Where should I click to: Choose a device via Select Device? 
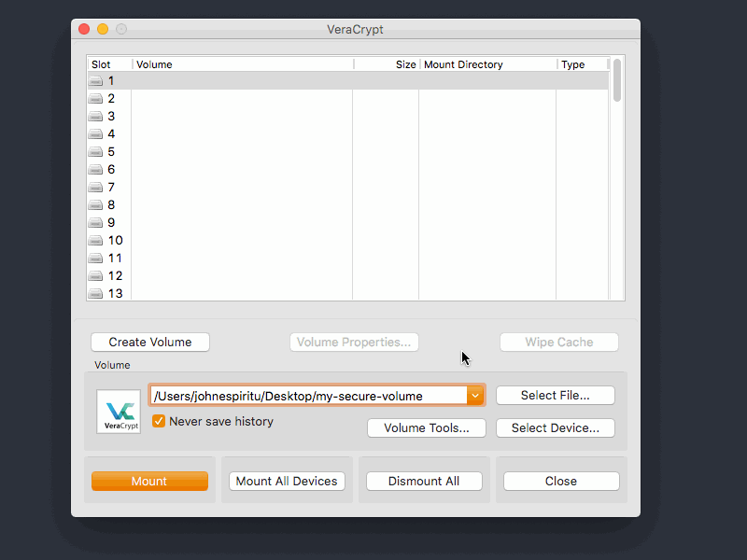[555, 427]
